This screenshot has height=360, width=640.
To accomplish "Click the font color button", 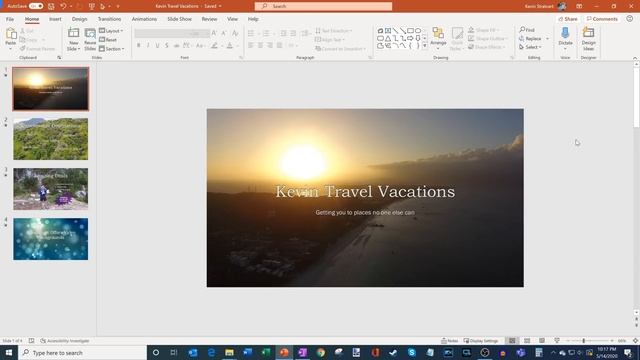I will click(230, 46).
